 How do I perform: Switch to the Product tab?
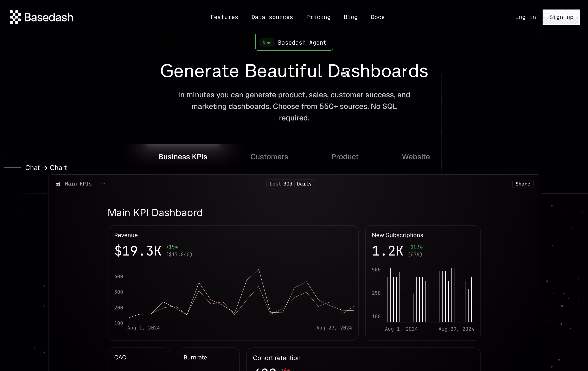coord(345,157)
